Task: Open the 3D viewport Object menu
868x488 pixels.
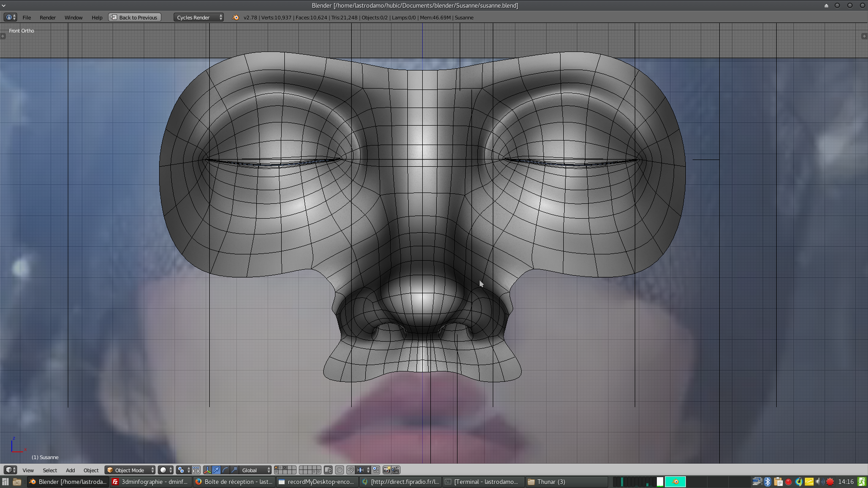Action: pos(91,470)
